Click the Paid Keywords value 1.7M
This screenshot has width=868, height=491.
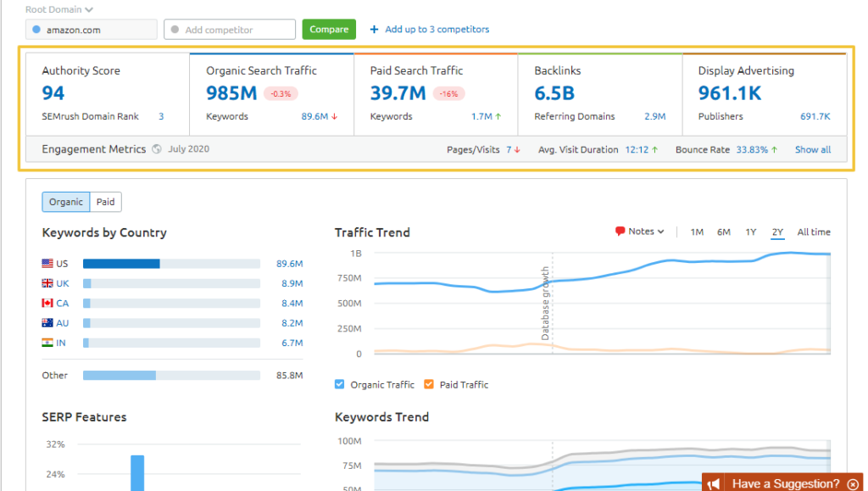coord(481,116)
